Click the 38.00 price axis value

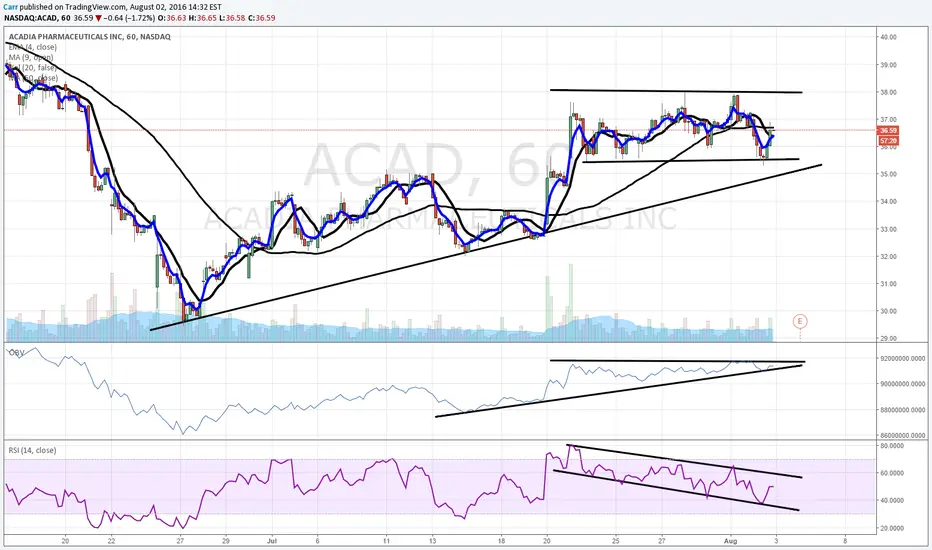click(889, 92)
